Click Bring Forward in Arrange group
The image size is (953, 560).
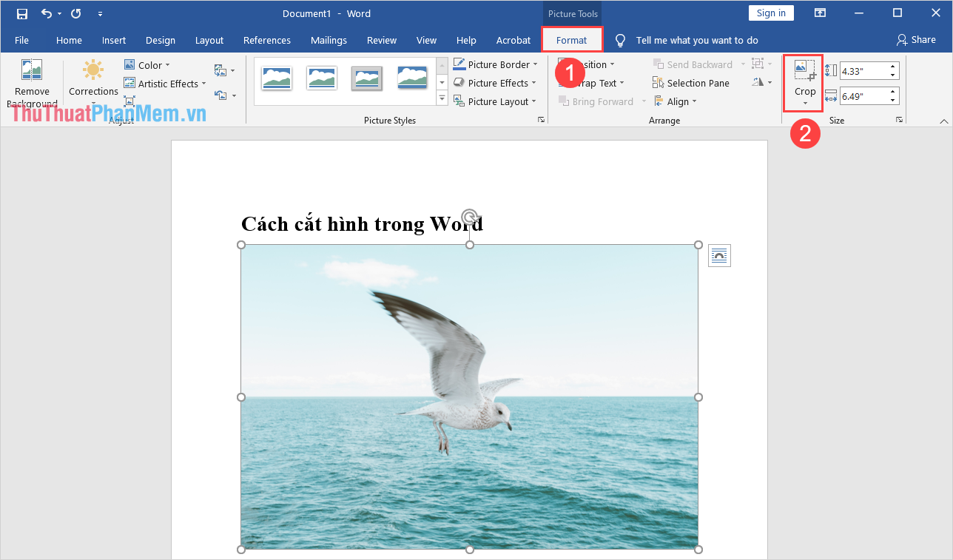click(x=596, y=101)
